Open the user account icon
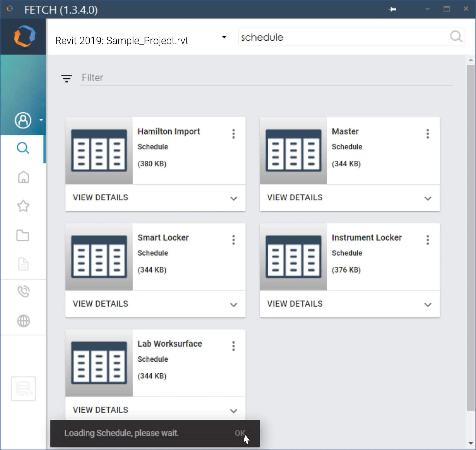The width and height of the screenshot is (476, 450). tap(23, 120)
